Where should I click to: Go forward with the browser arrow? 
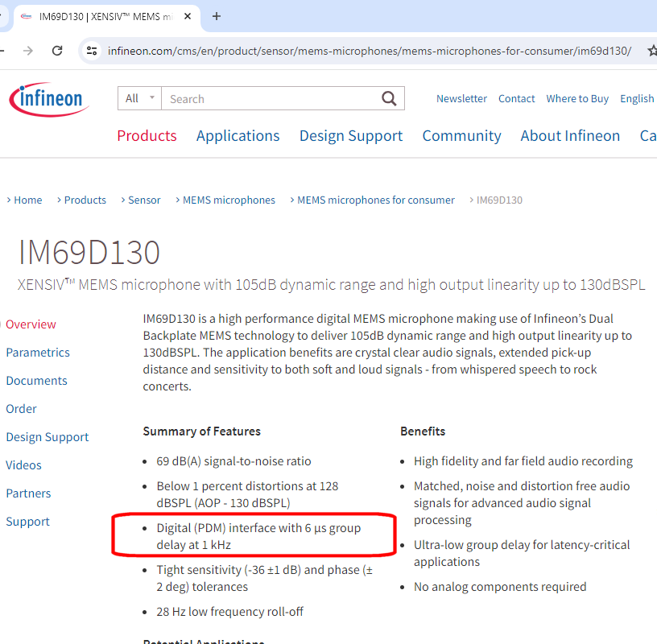point(28,51)
